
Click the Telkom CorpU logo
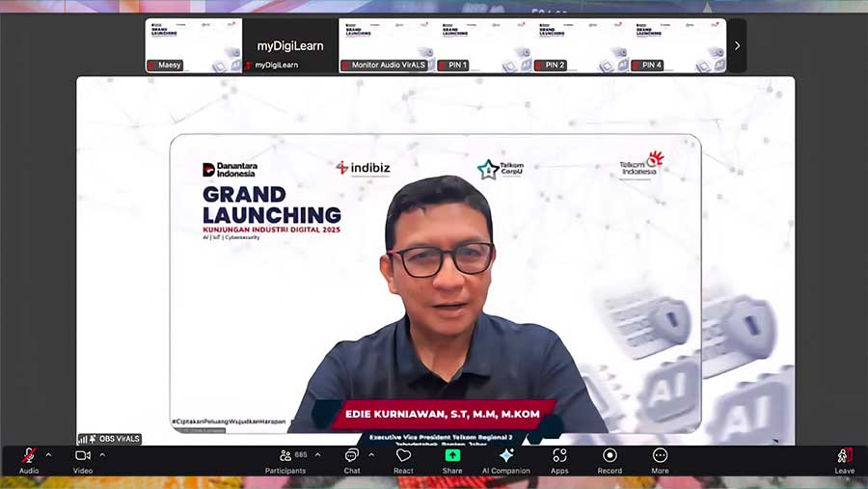point(501,169)
